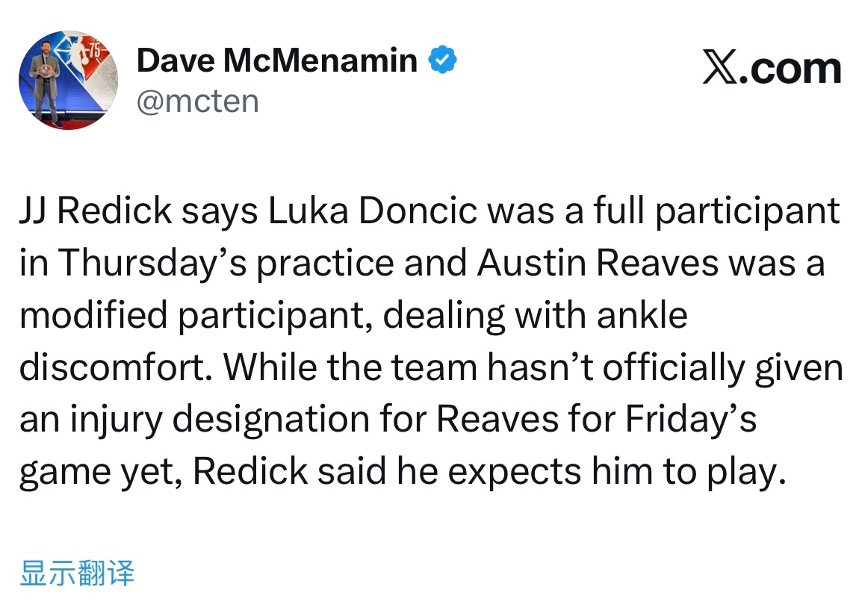The height and width of the screenshot is (616, 859).
Task: Click the blue verified checkmark badge
Action: click(x=443, y=60)
